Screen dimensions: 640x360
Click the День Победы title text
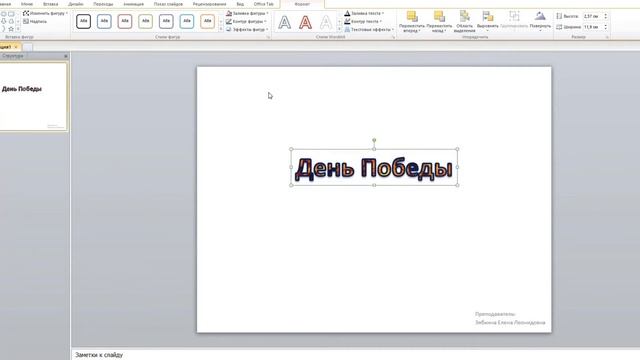point(374,168)
